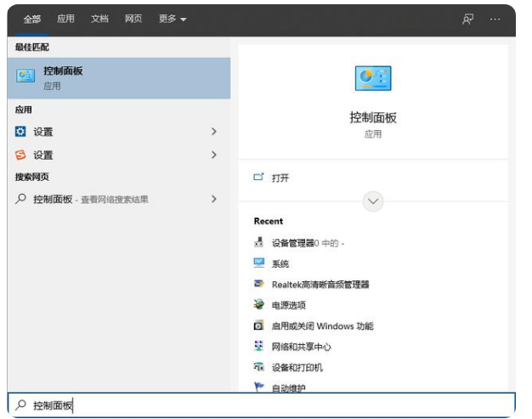
Task: Click the 设备管理器 recent item icon
Action: click(x=259, y=243)
